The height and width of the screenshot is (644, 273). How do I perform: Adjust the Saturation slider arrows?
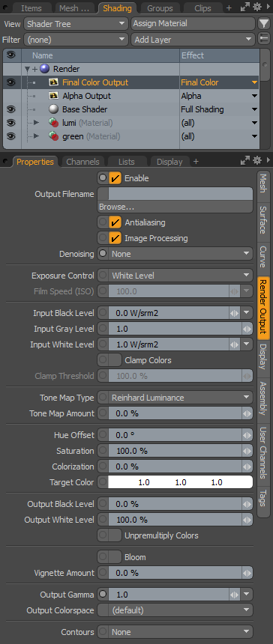(247, 451)
